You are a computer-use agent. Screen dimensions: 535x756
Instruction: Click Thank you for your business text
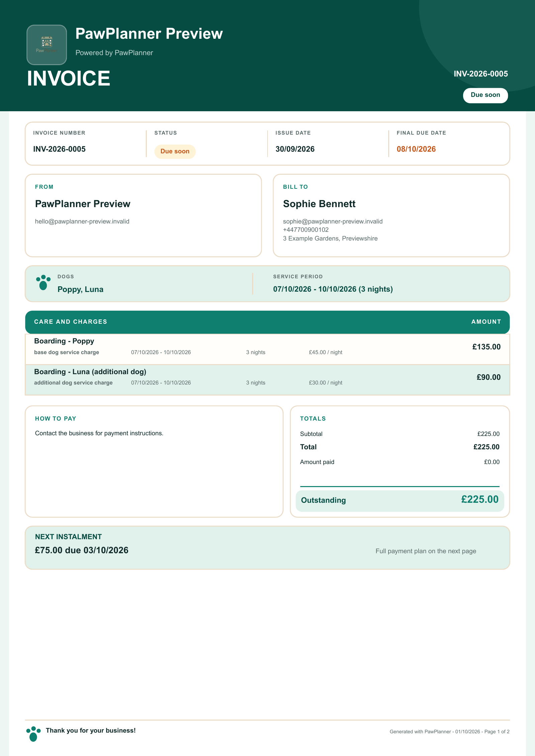91,731
